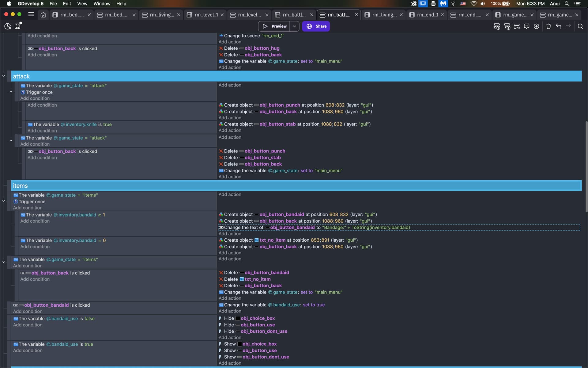Select the items group header
The width and height of the screenshot is (588, 368).
(x=296, y=186)
